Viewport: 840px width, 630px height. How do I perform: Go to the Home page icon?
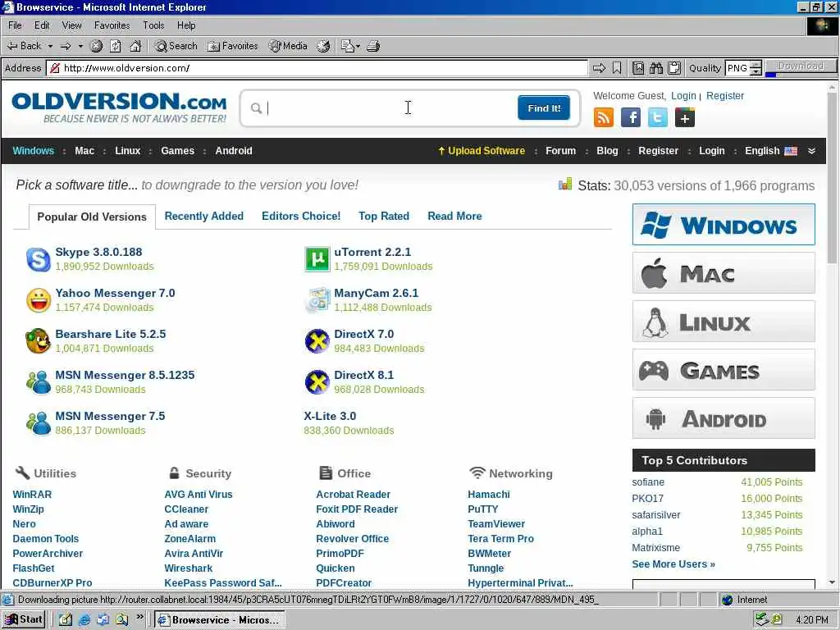[136, 46]
